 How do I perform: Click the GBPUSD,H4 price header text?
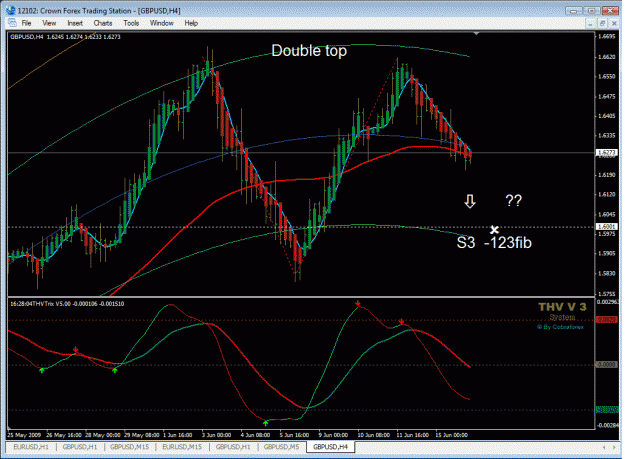tap(65, 37)
